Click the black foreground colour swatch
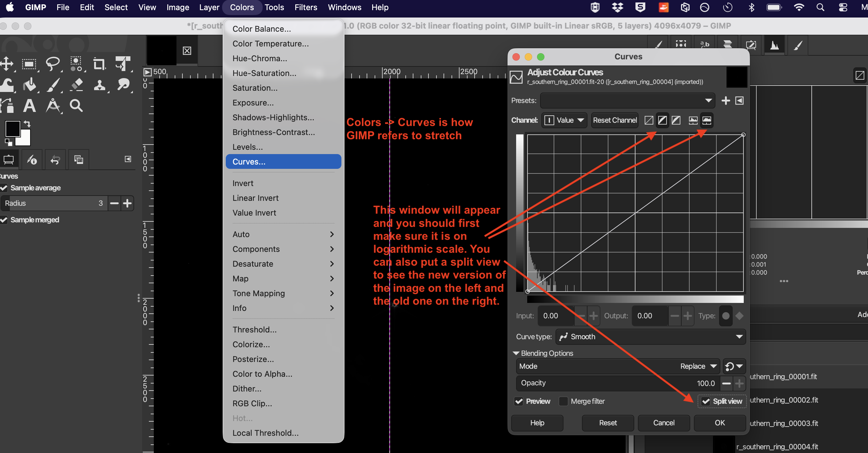 click(13, 129)
